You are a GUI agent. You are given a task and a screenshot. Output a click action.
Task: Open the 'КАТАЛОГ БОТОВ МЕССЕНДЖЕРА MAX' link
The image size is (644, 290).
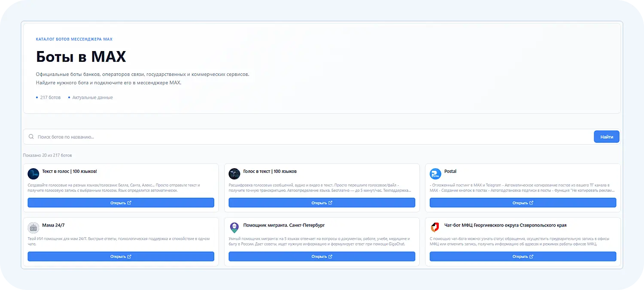pos(74,39)
